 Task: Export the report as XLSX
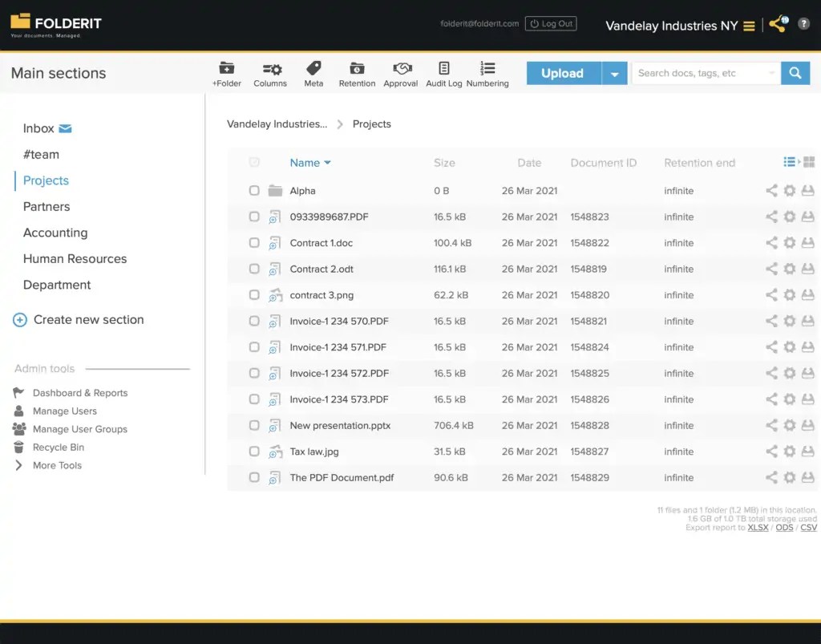click(x=758, y=527)
